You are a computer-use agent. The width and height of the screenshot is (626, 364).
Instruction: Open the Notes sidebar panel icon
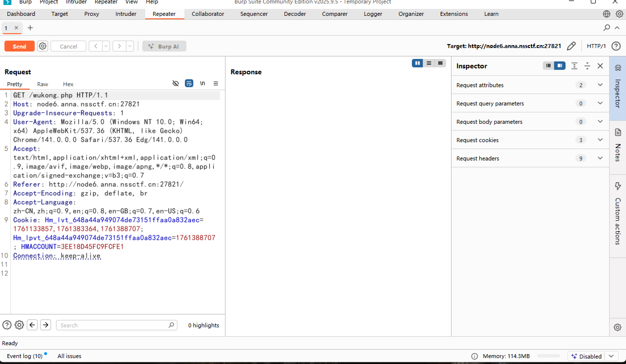point(618,132)
